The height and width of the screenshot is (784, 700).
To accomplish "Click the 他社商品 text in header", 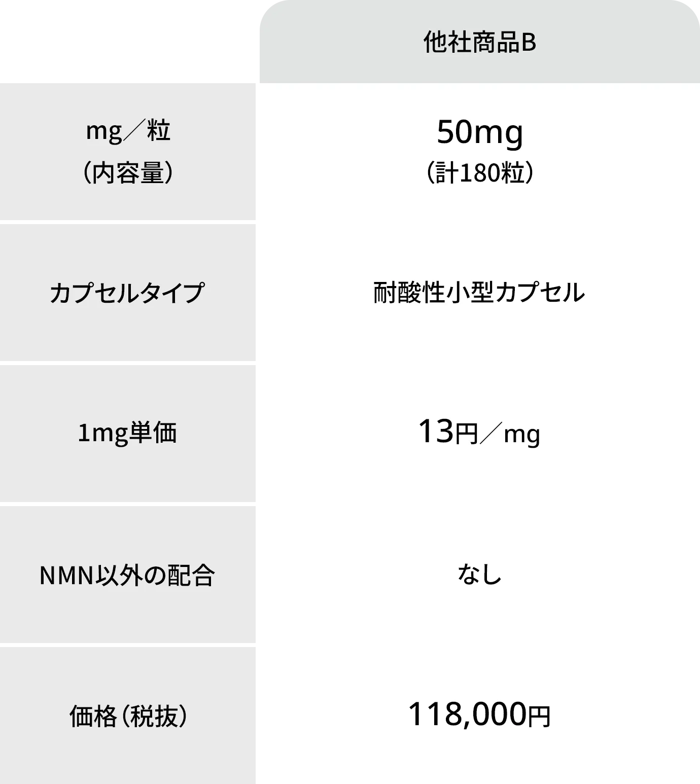I will point(472,43).
